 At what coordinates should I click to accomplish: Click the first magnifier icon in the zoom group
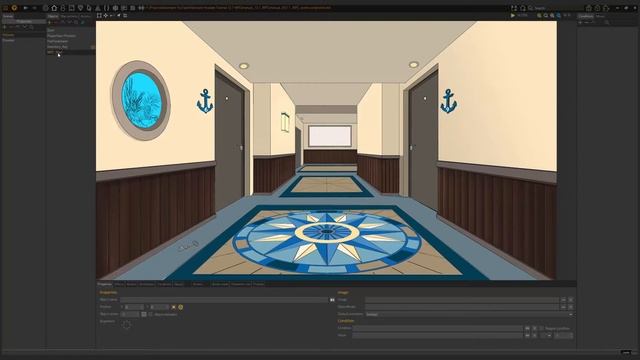[539, 16]
